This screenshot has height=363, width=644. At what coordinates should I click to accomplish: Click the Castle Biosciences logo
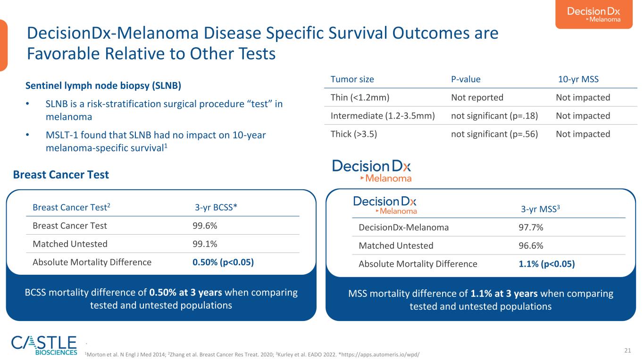coord(44,346)
